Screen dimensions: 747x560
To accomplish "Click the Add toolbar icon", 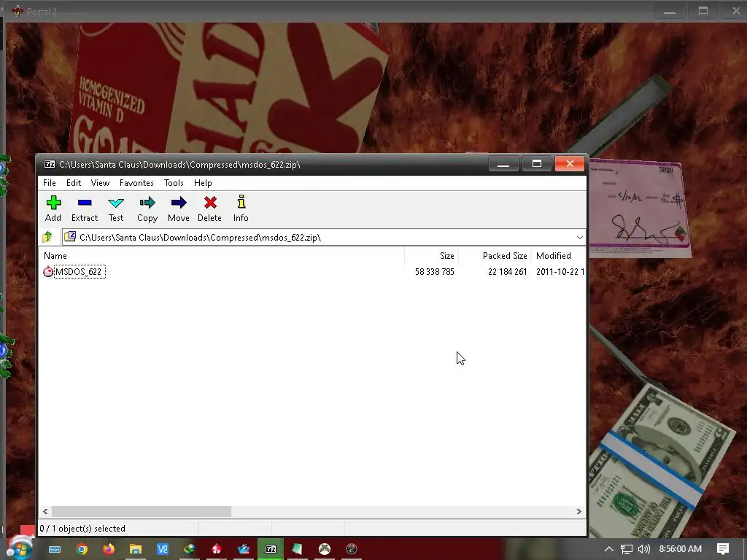I will pos(53,209).
